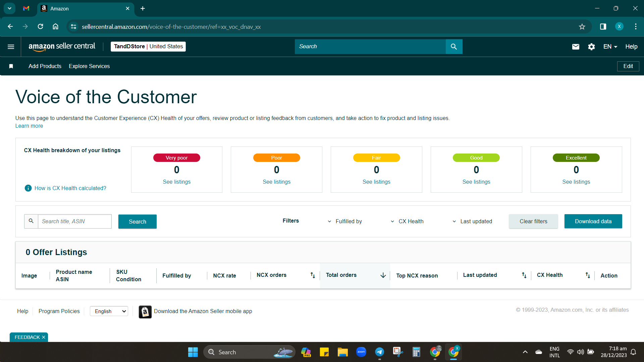Click the Edit button in navigation bar

628,66
